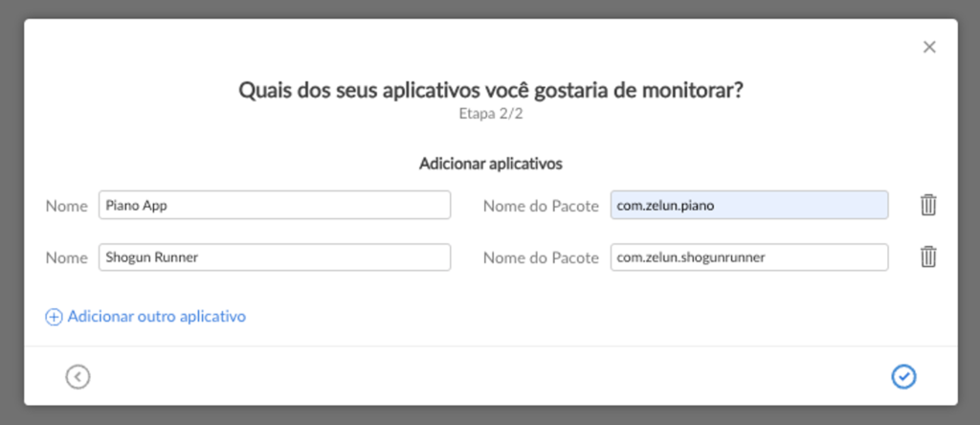Focus the 'Shogun Runner' name field

tap(274, 257)
